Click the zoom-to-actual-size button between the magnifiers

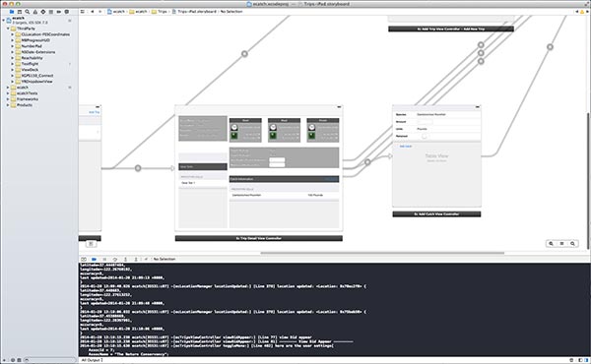click(561, 244)
